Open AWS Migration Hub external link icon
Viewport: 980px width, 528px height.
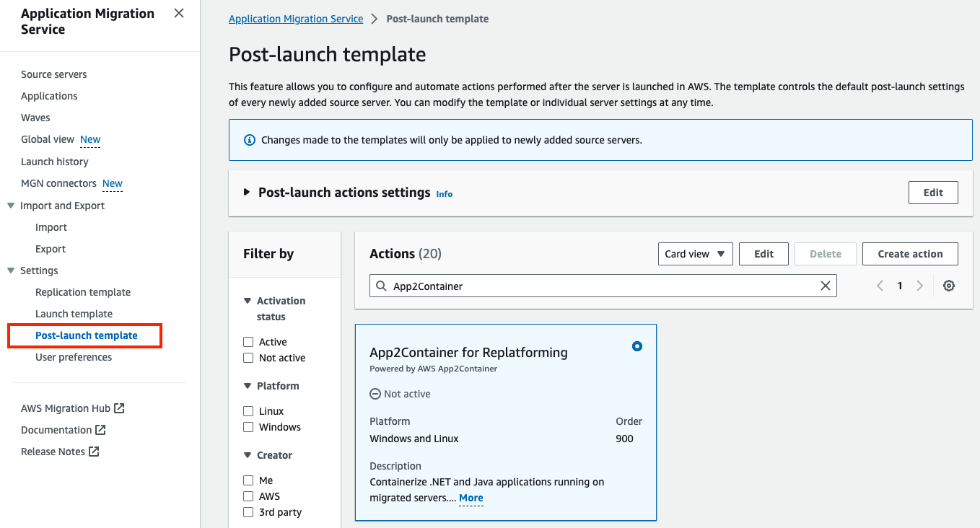[120, 408]
